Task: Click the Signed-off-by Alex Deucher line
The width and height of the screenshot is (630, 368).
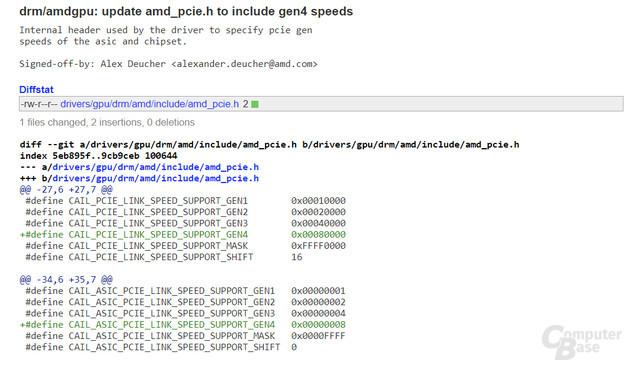Action: pyautogui.click(x=168, y=64)
